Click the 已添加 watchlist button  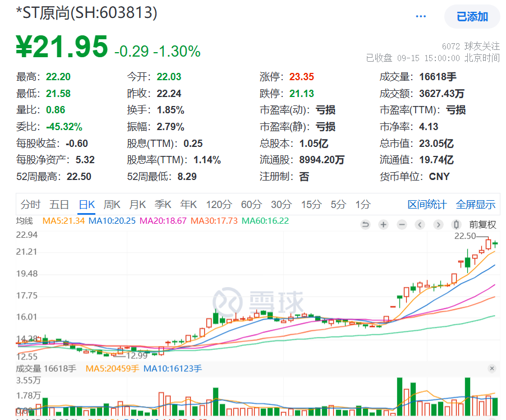click(x=472, y=16)
